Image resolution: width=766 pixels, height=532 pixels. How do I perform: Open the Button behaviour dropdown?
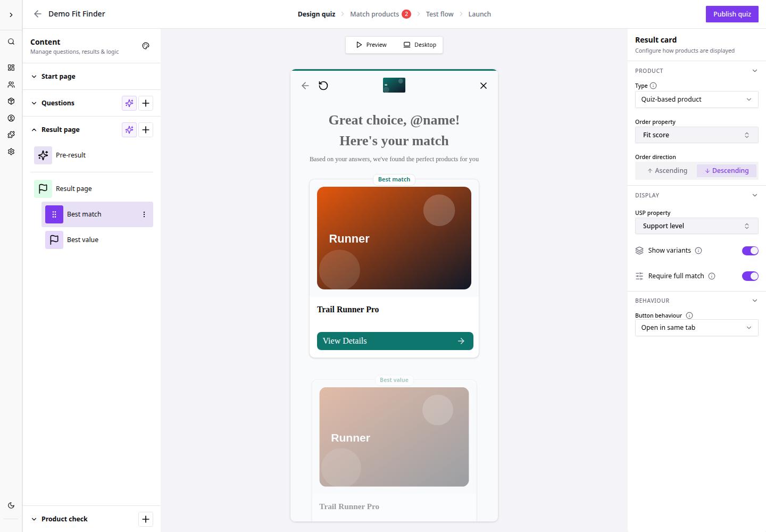tap(697, 328)
